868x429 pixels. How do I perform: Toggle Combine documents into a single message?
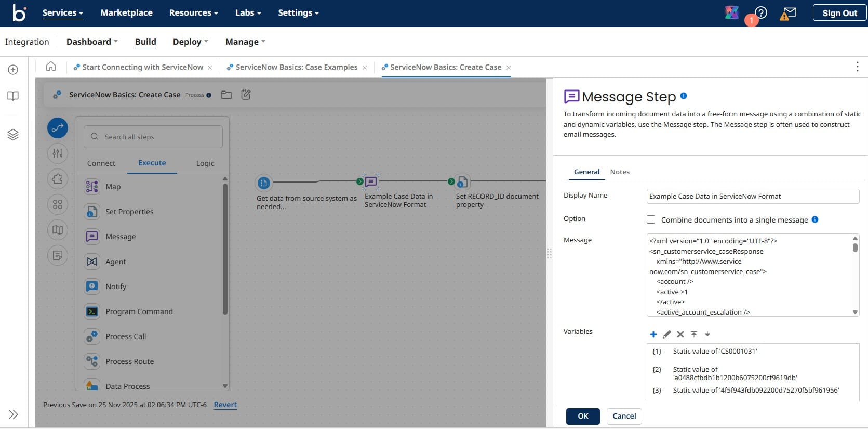pos(651,219)
